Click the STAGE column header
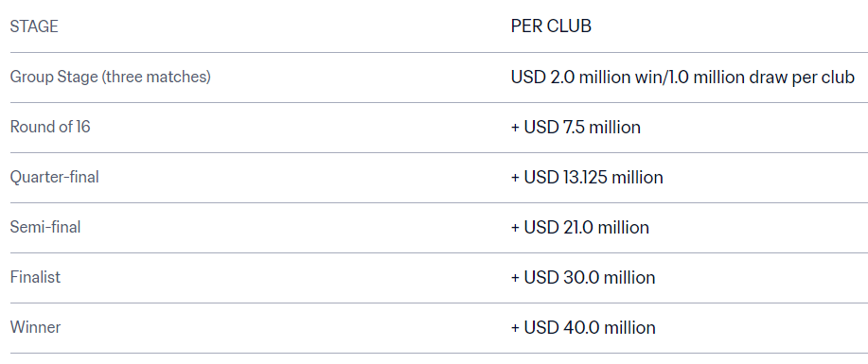868x364 pixels. pos(34,26)
